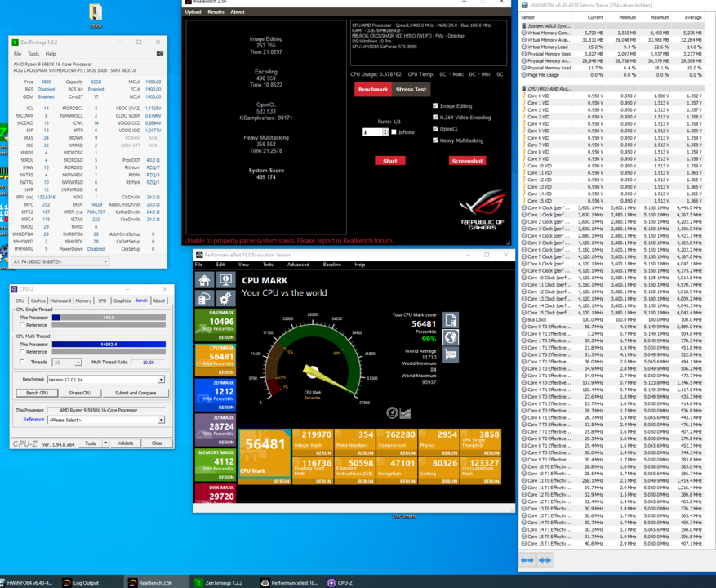716x588 pixels.
Task: Open CPU-Z Benchmark version dropdown
Action: (x=106, y=380)
